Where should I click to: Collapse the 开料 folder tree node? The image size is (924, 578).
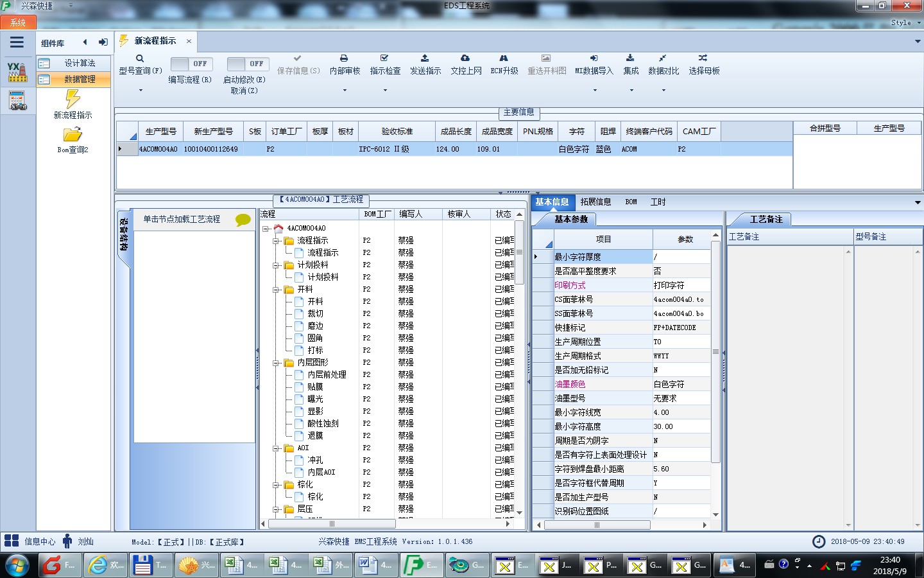pos(275,290)
